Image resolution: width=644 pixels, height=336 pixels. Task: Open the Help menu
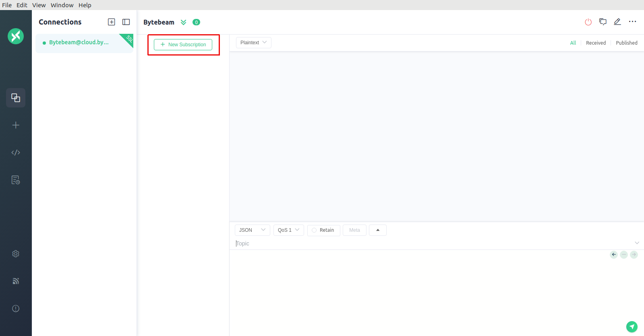coord(85,5)
